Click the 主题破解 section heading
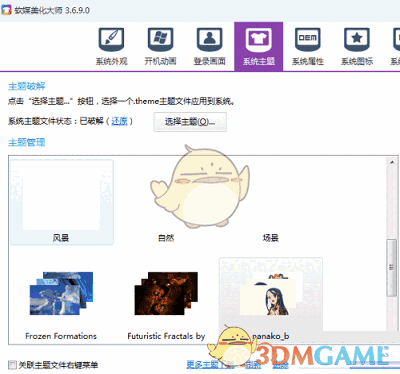This screenshot has width=400, height=374. pos(27,86)
